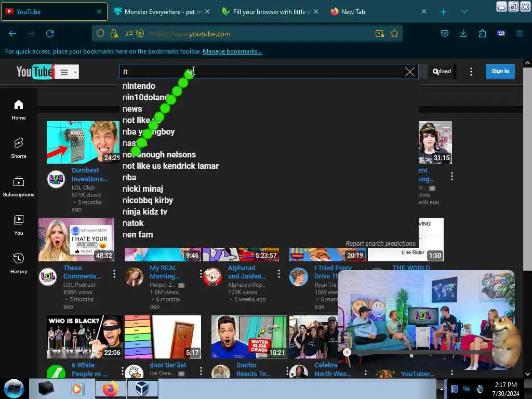Screen dimensions: 532x399
Task: Scrub the mini player progress handle
Action: (x=347, y=352)
